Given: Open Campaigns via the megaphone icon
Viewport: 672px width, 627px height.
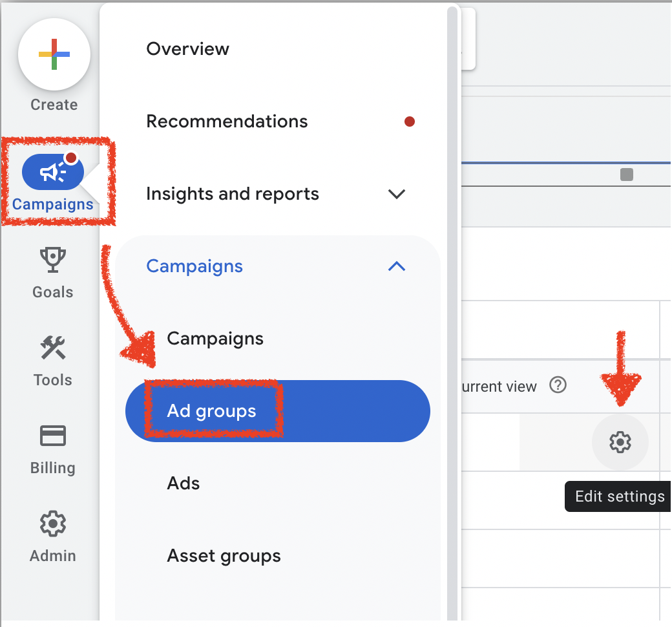Looking at the screenshot, I should pyautogui.click(x=53, y=173).
